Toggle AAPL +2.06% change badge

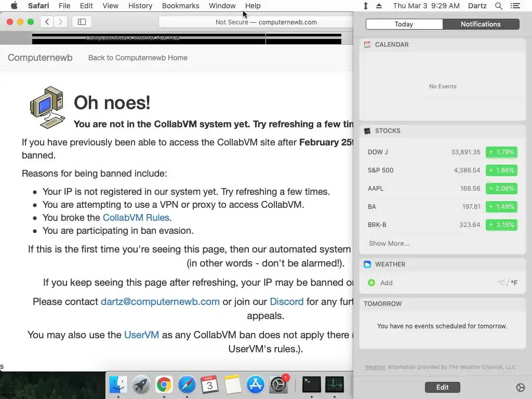click(x=501, y=188)
